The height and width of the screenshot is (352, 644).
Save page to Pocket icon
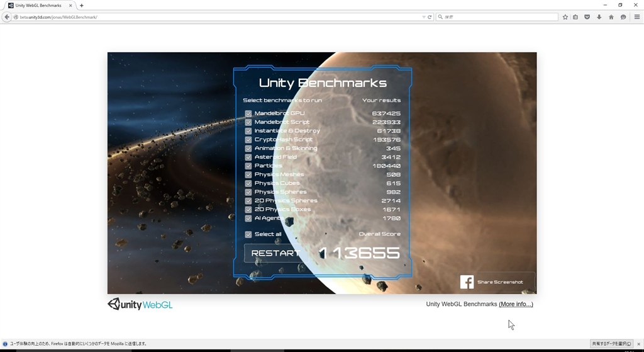(587, 17)
